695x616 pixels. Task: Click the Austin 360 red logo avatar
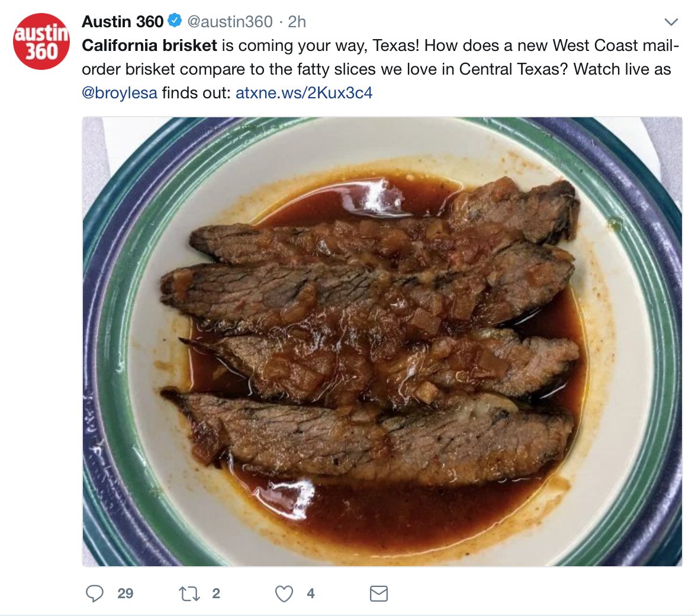click(x=41, y=41)
